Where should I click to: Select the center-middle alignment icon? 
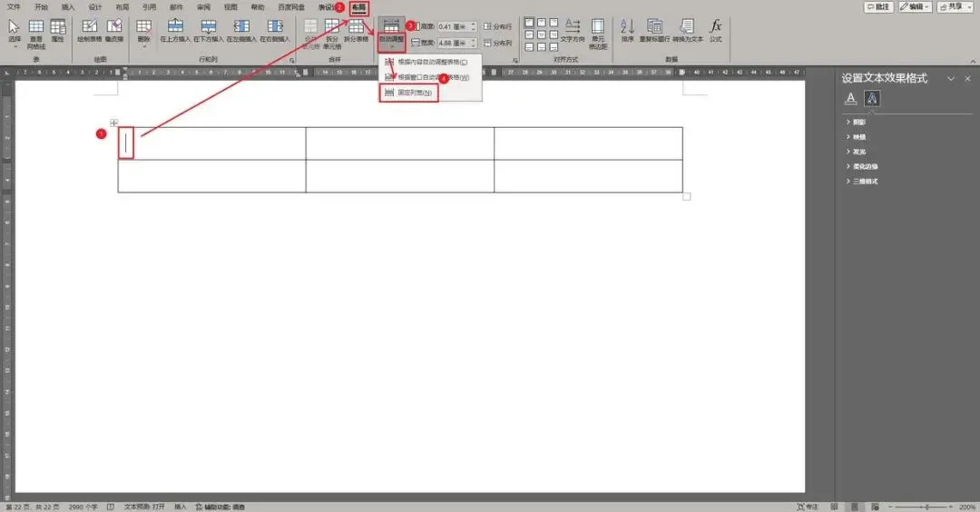pyautogui.click(x=541, y=34)
